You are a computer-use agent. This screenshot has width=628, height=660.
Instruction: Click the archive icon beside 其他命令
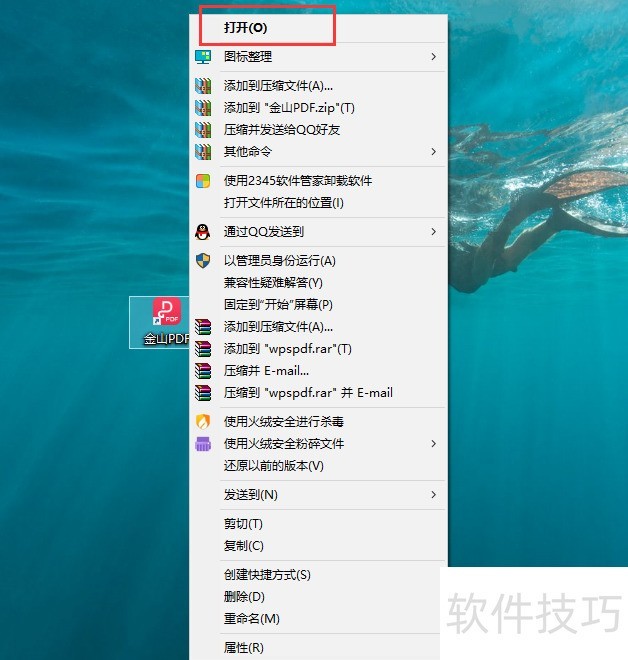(203, 152)
